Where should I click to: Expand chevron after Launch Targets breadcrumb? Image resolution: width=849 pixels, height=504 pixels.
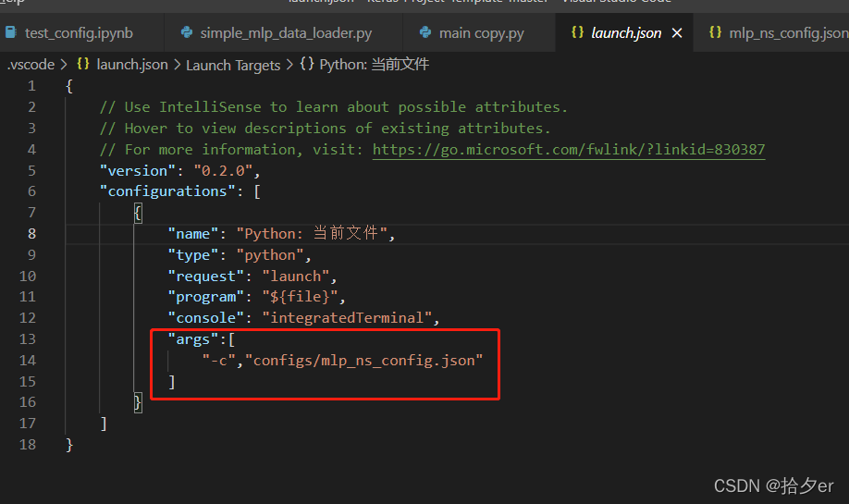point(289,65)
